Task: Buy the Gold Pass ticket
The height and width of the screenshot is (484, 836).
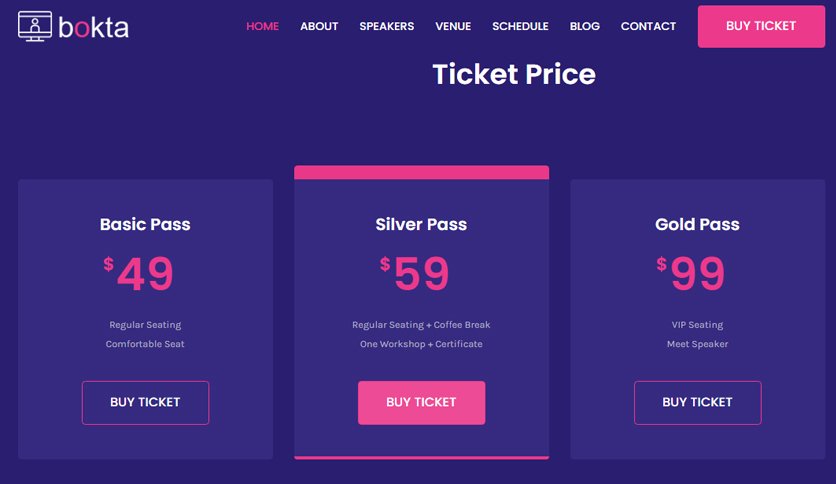Action: [x=698, y=403]
